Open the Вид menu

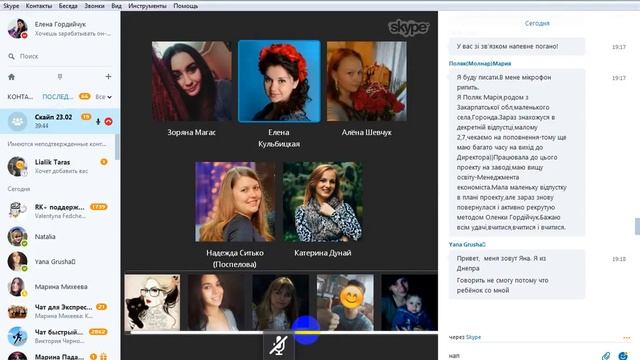[116, 6]
